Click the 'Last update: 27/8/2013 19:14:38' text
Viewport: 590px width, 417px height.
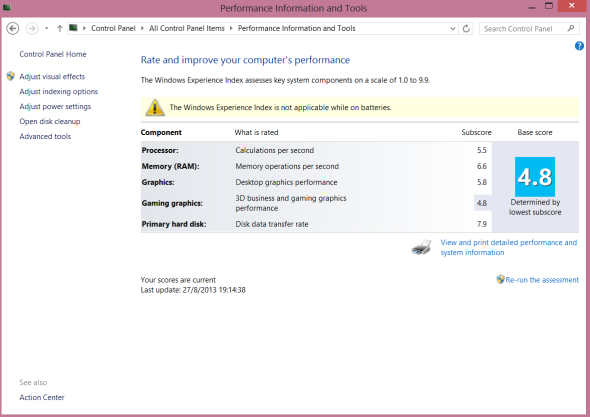click(193, 290)
